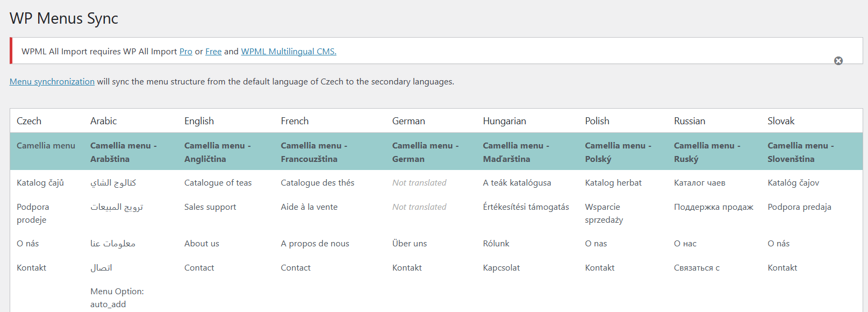This screenshot has width=868, height=312.
Task: Select the Arabic column header
Action: tap(103, 121)
